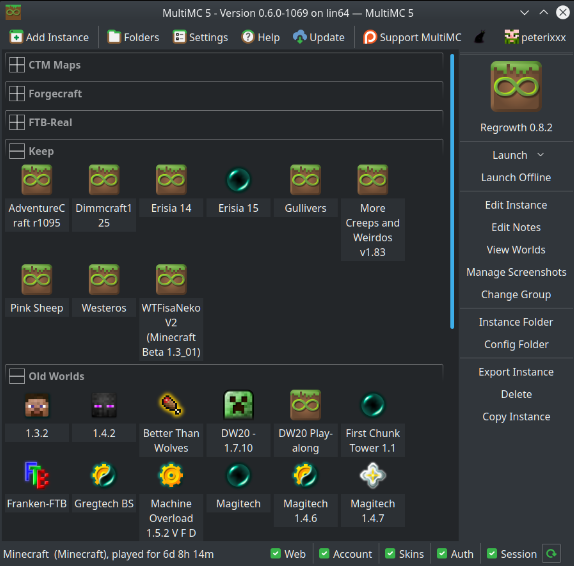Select the AdventureCraft r1095 instance icon
Viewport: 574px width, 566px height.
[x=37, y=179]
